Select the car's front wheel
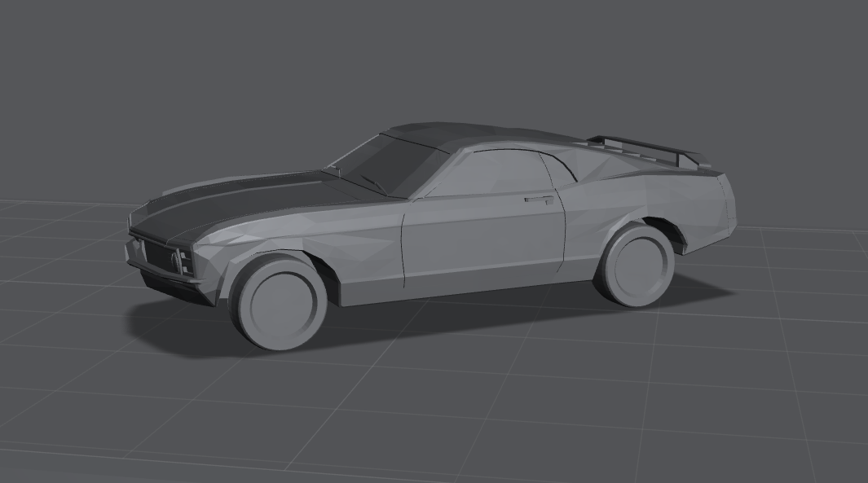The width and height of the screenshot is (868, 483). tap(280, 301)
